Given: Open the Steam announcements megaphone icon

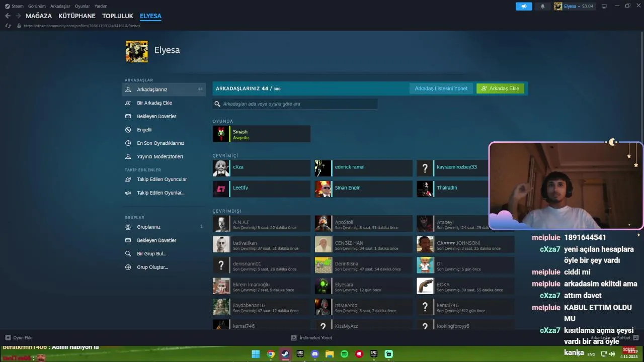Looking at the screenshot, I should 524,7.
